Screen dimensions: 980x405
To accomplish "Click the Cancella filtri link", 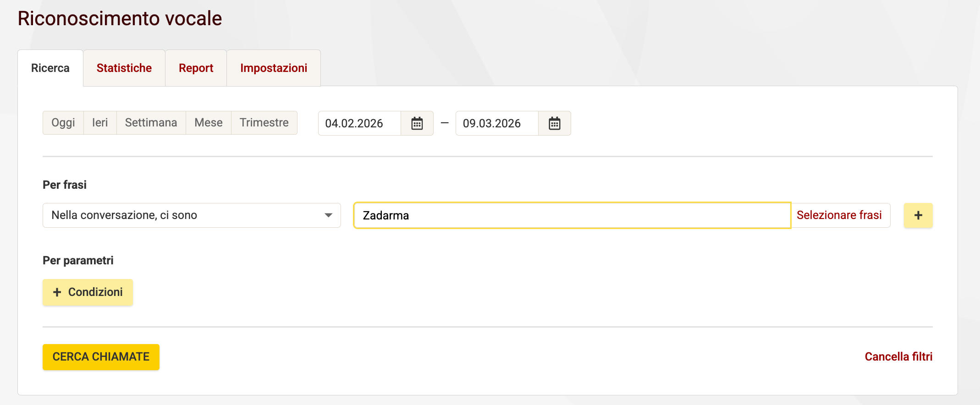I will point(898,356).
